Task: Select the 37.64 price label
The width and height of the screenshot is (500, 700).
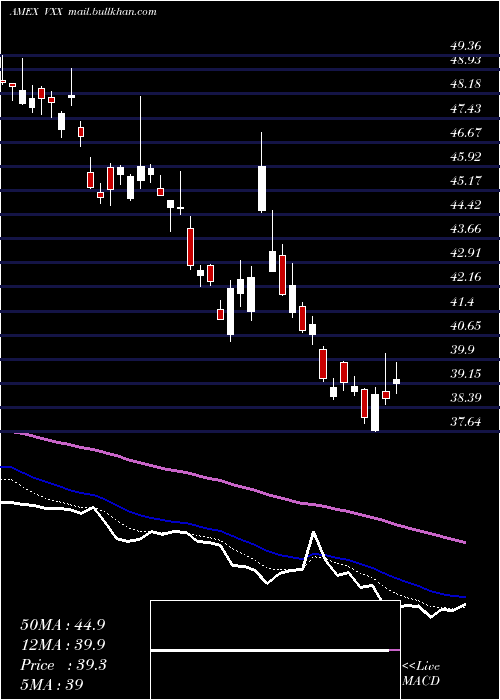Action: pos(466,422)
